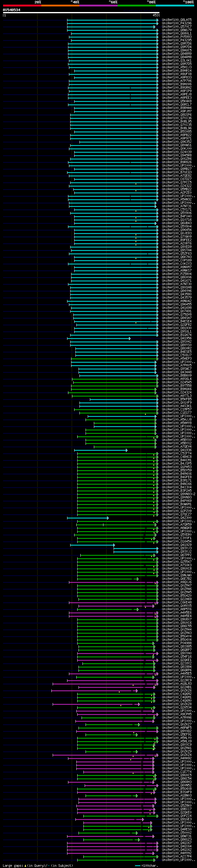Click label UniRef100_C5X8J7

click(177, 355)
